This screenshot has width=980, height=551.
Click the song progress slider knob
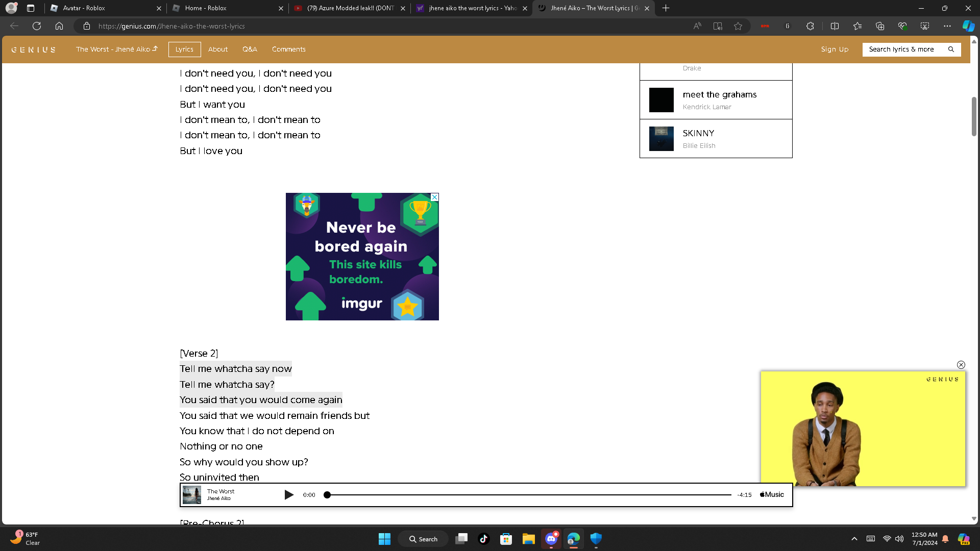pos(327,495)
